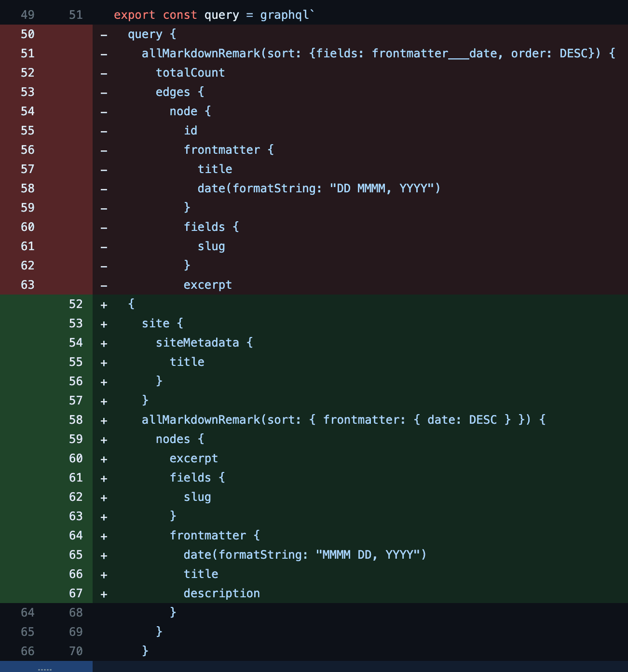Click the removed edges field
The width and height of the screenshot is (628, 672).
point(173,92)
